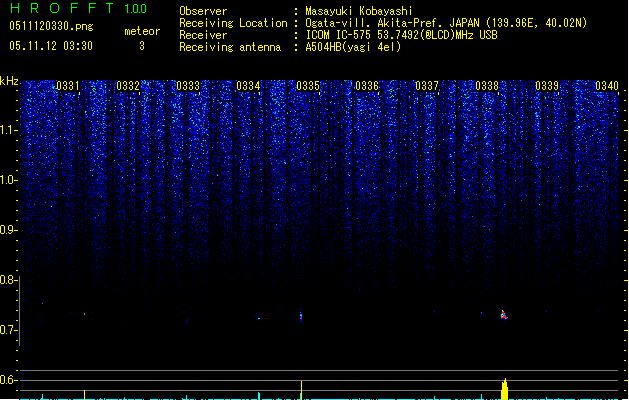Click the Receiving Location field label
Viewport: 629px width, 400px height.
(x=233, y=23)
